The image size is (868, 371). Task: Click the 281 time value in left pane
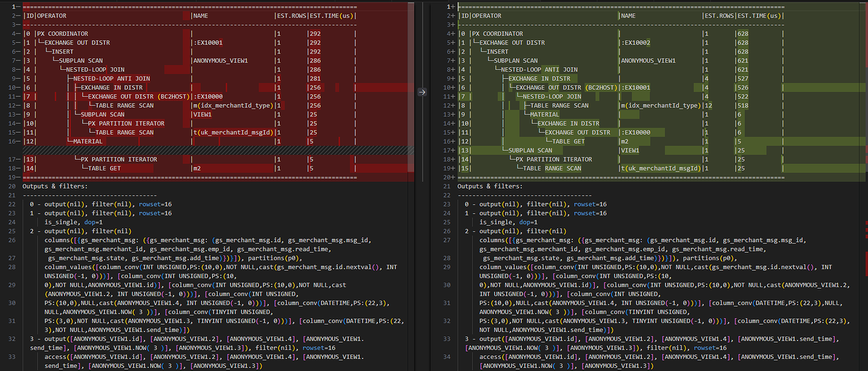[314, 79]
